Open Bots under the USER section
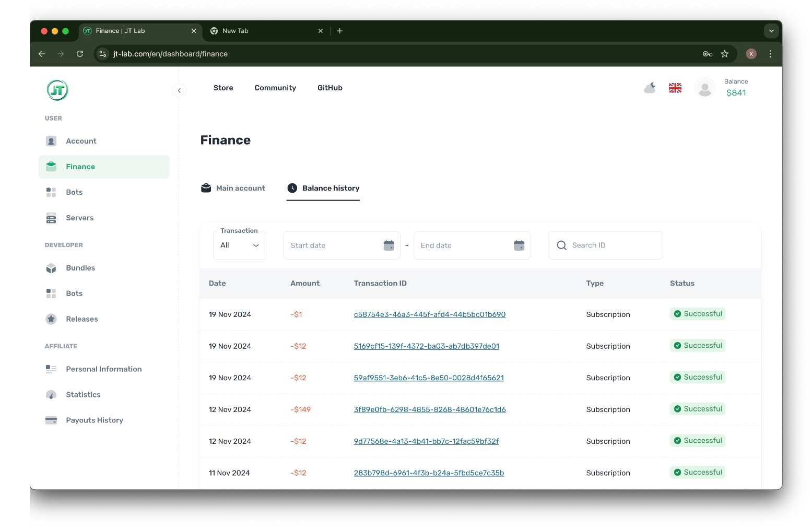Screen dimensions: 812x529 (104, 192)
